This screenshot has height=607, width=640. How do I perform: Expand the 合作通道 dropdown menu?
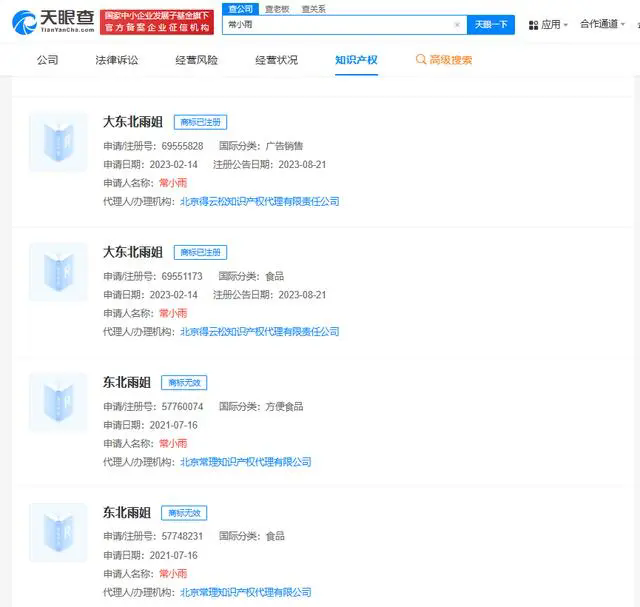[602, 24]
